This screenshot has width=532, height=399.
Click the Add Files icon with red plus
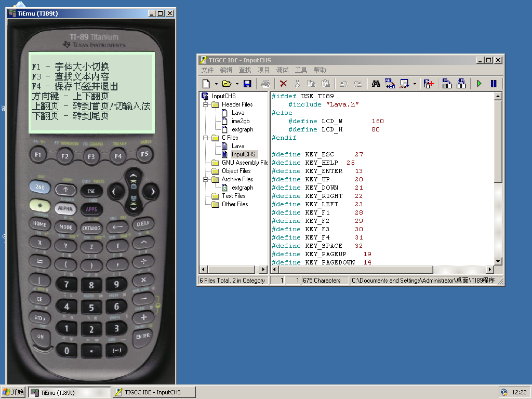pyautogui.click(x=429, y=84)
